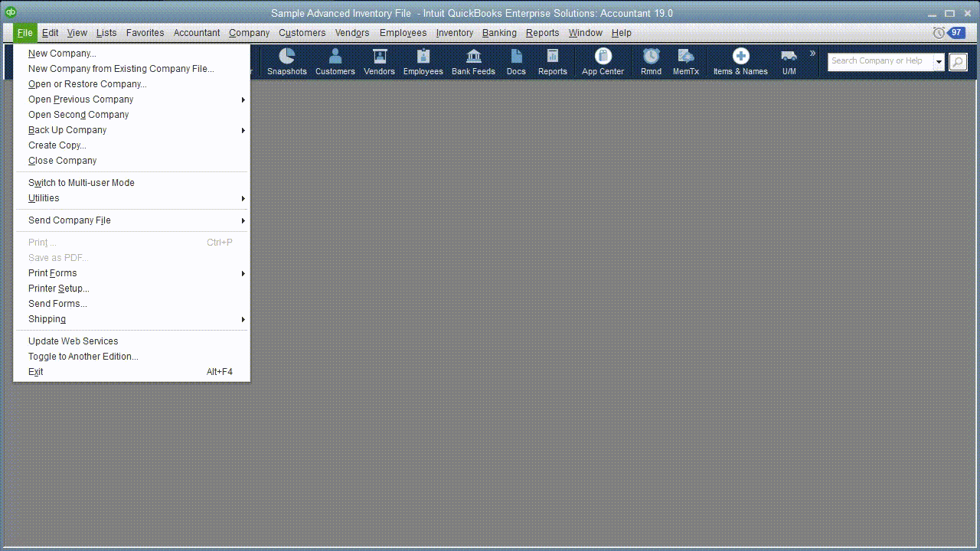This screenshot has height=551, width=980.
Task: Click the search magnifier button
Action: [958, 62]
